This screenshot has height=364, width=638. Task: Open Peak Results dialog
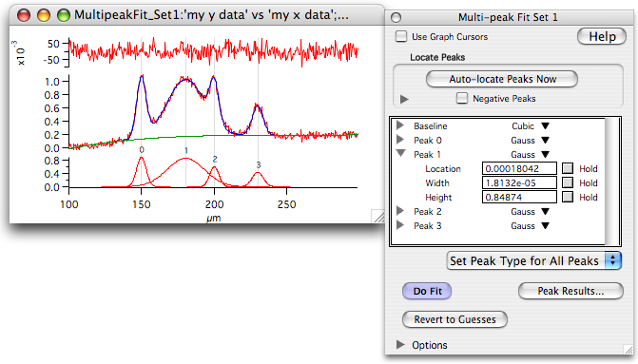570,291
